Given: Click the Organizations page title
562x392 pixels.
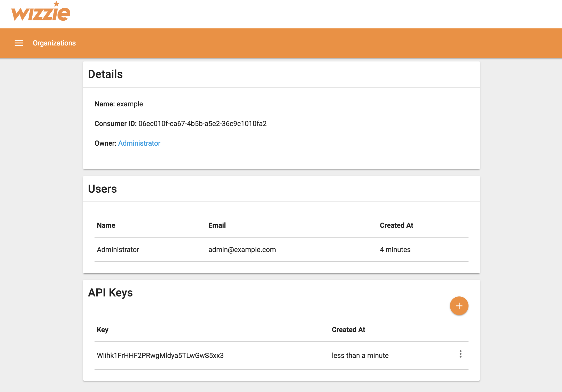Looking at the screenshot, I should click(x=54, y=43).
